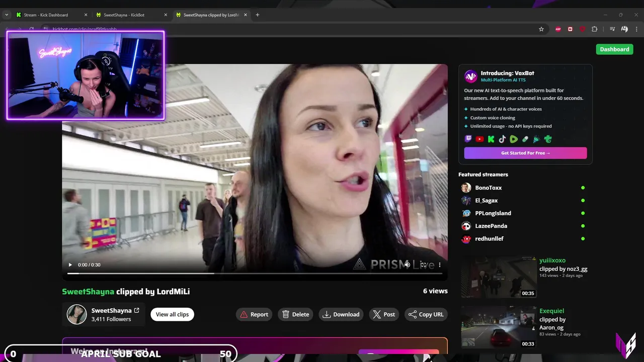
Task: Click the SweetShayna profile avatar
Action: coord(77,314)
